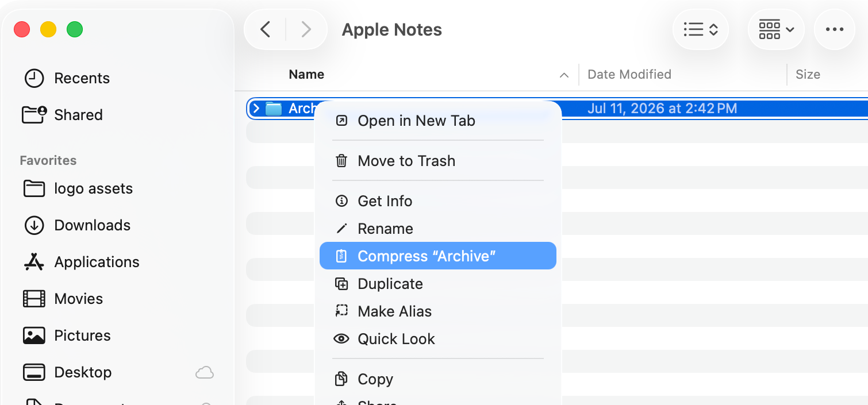Open Pictures in the sidebar

(x=82, y=335)
